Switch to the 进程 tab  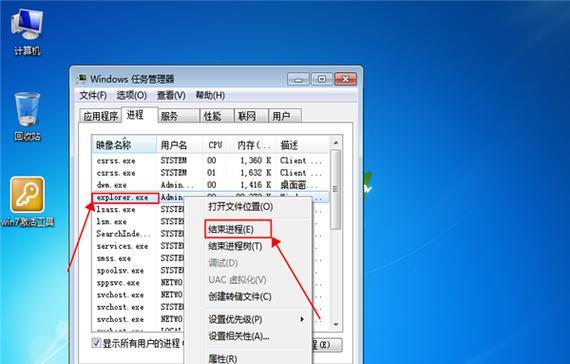(x=140, y=115)
